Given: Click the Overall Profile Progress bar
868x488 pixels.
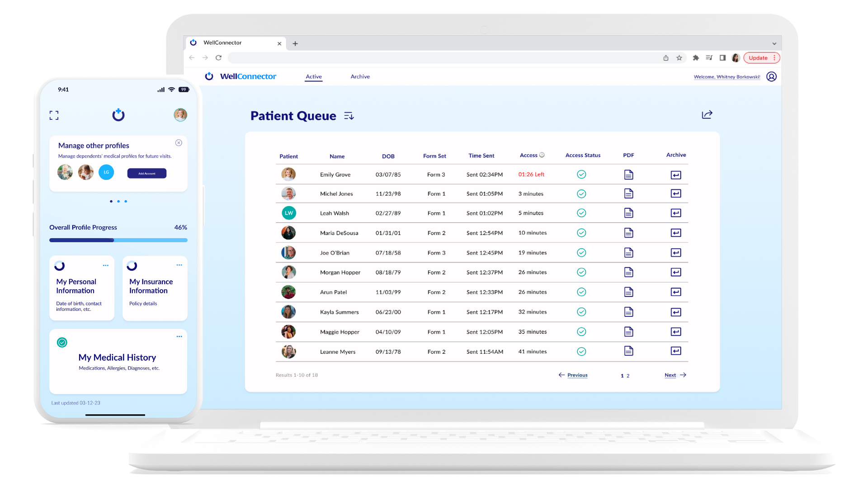Looking at the screenshot, I should pyautogui.click(x=118, y=240).
